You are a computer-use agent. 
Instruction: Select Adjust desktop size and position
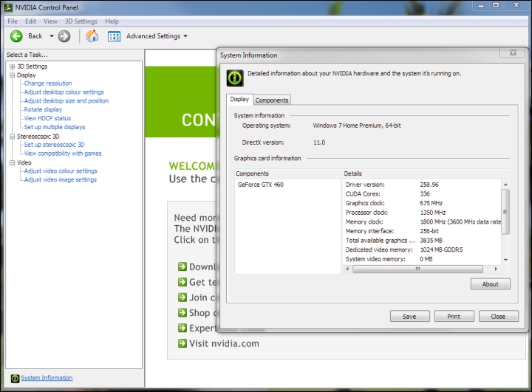coord(66,101)
